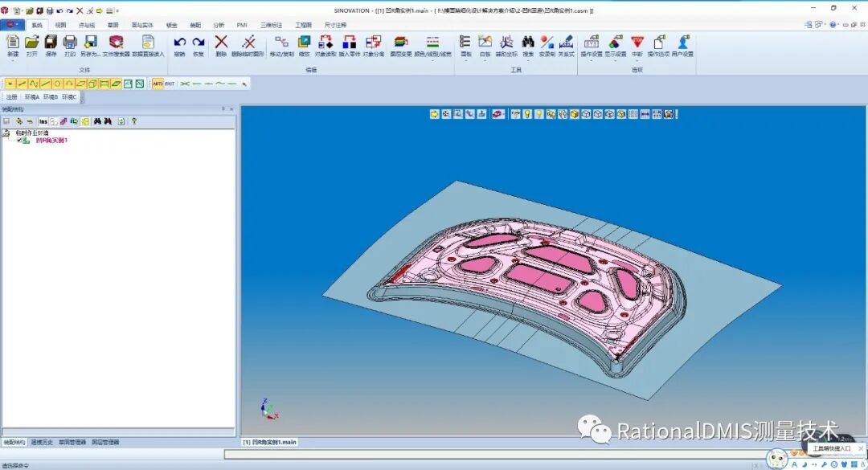Open the 尺寸注释 ribbon tab

pos(335,25)
